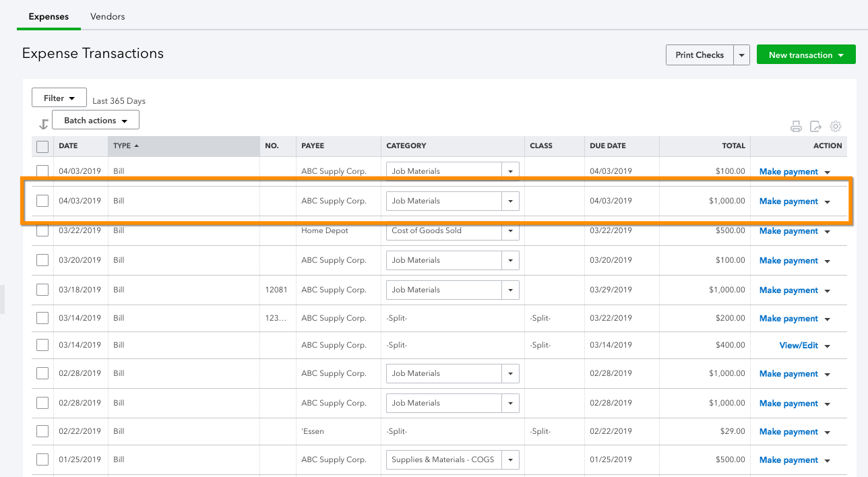Click Make payment for bill no. 12081
Screen dimensions: 868x477
(788, 290)
